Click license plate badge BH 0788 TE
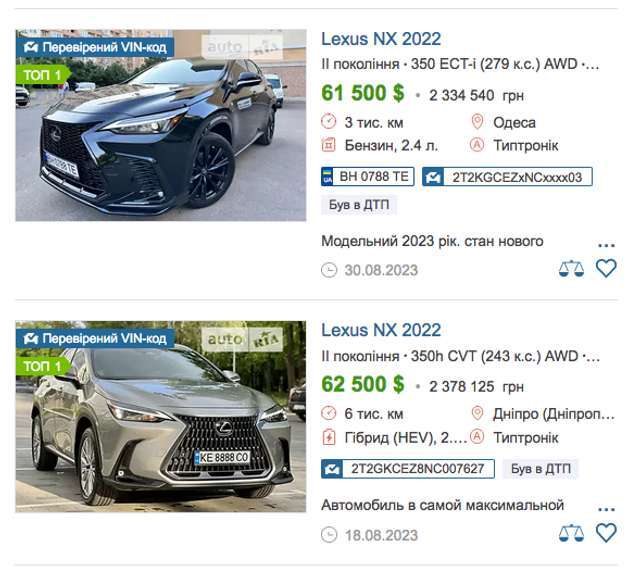The width and height of the screenshot is (640, 569). click(368, 177)
